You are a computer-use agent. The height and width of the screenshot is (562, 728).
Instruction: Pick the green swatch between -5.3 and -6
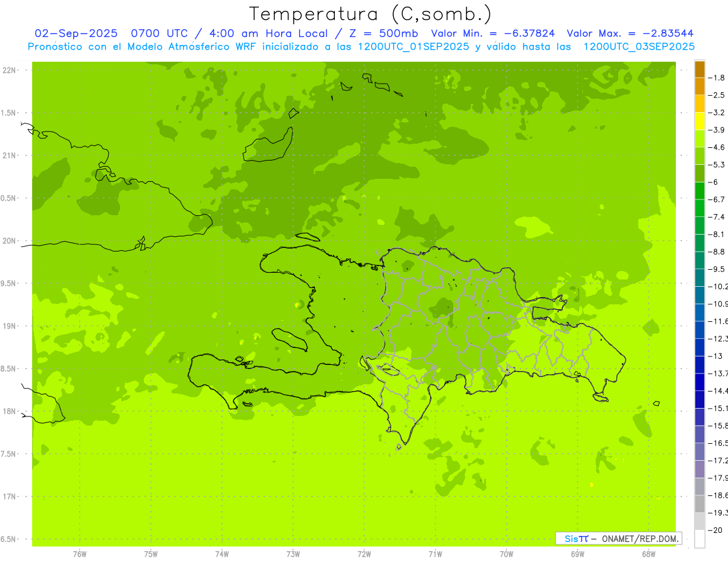click(699, 173)
